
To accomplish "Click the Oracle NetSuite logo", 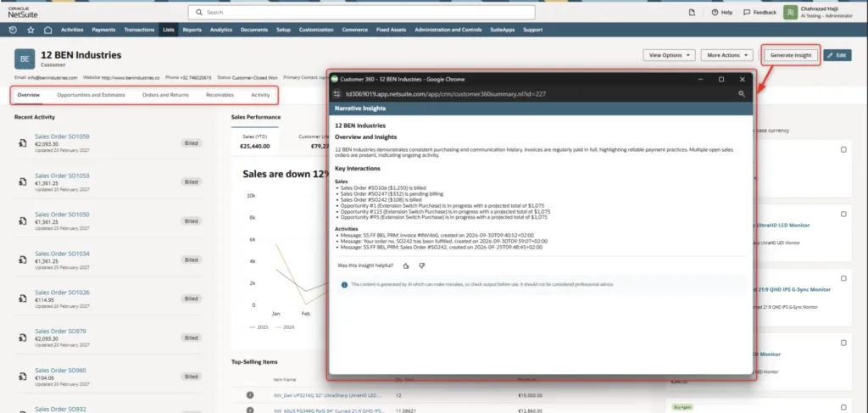I will [23, 12].
